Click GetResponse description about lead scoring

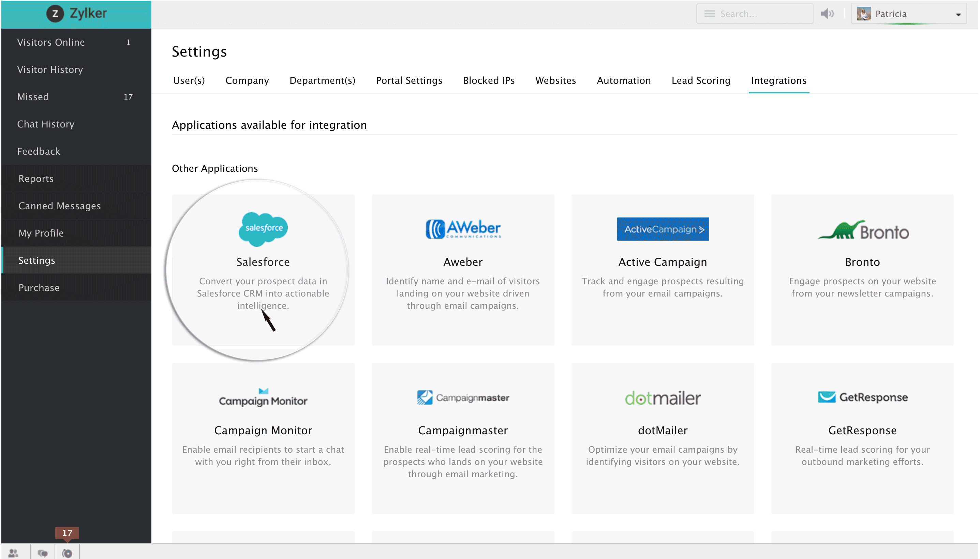(862, 456)
